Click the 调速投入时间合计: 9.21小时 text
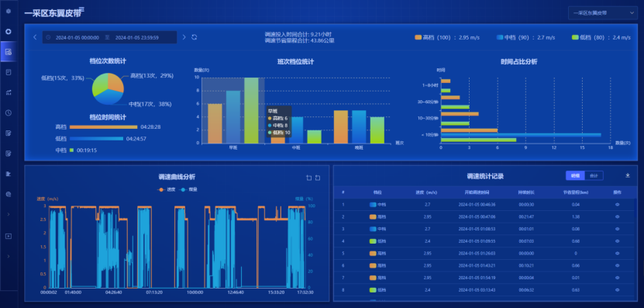 coord(299,35)
